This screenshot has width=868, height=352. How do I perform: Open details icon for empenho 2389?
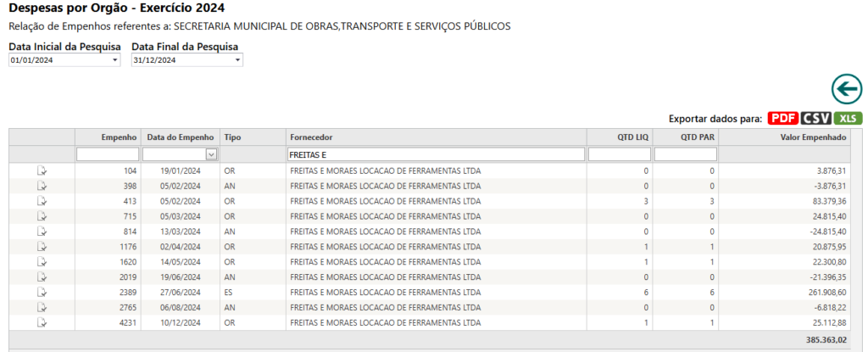[42, 292]
